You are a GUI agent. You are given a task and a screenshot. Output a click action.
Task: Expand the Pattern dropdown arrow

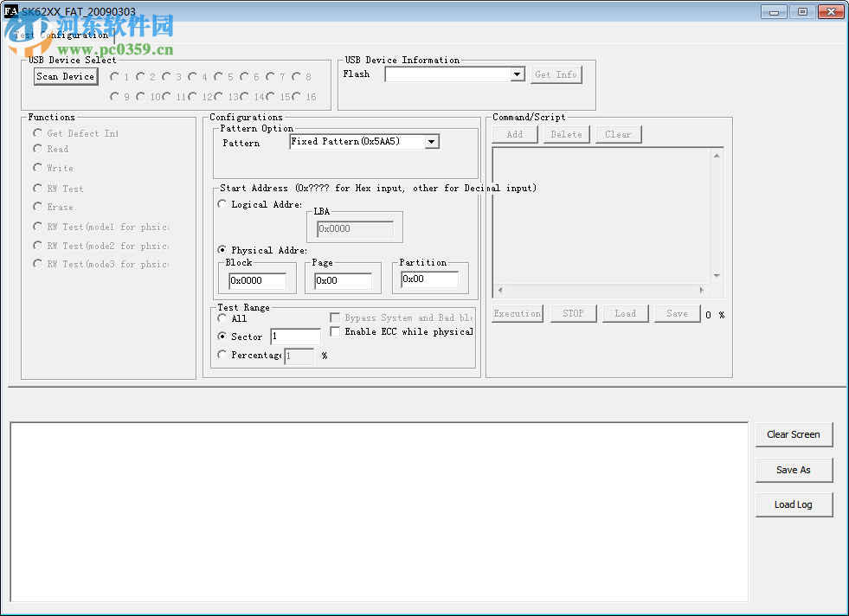[x=431, y=142]
